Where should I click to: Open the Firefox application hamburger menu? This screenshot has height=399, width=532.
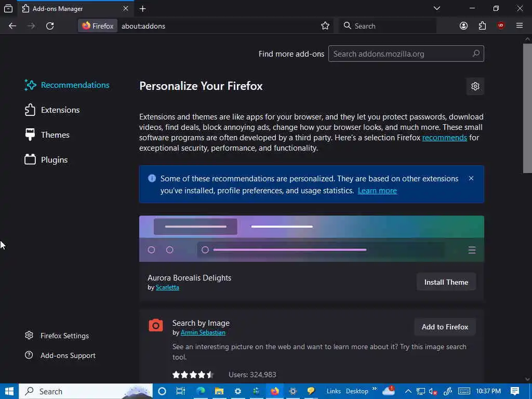pyautogui.click(x=520, y=26)
